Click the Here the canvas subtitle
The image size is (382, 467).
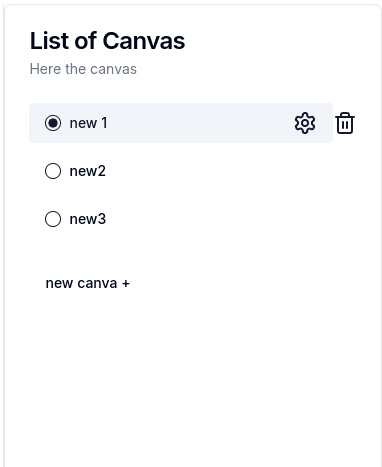83,69
